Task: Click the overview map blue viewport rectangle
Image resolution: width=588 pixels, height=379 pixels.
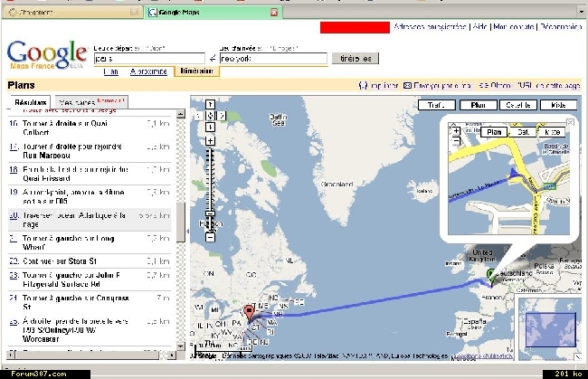Action: (x=550, y=330)
